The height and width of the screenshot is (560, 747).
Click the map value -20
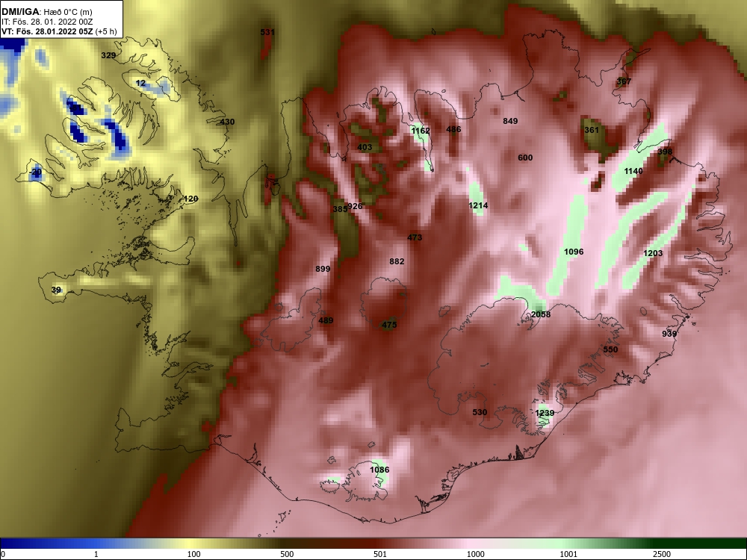[35, 172]
